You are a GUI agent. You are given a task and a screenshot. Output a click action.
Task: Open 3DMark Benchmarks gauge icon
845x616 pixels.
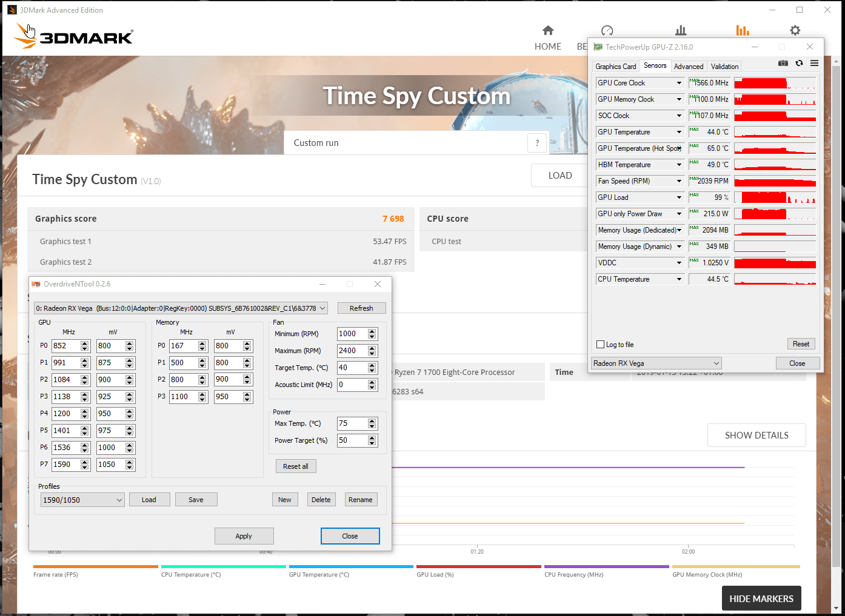coord(607,30)
